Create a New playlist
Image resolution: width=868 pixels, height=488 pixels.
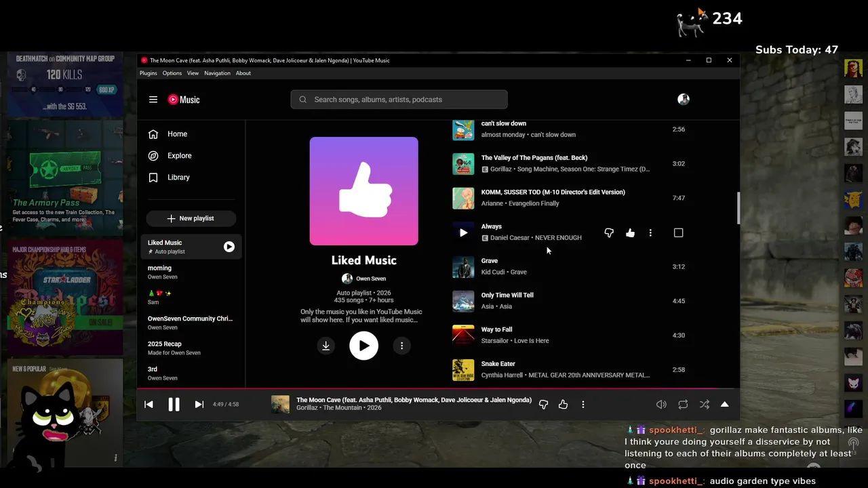[x=191, y=218]
